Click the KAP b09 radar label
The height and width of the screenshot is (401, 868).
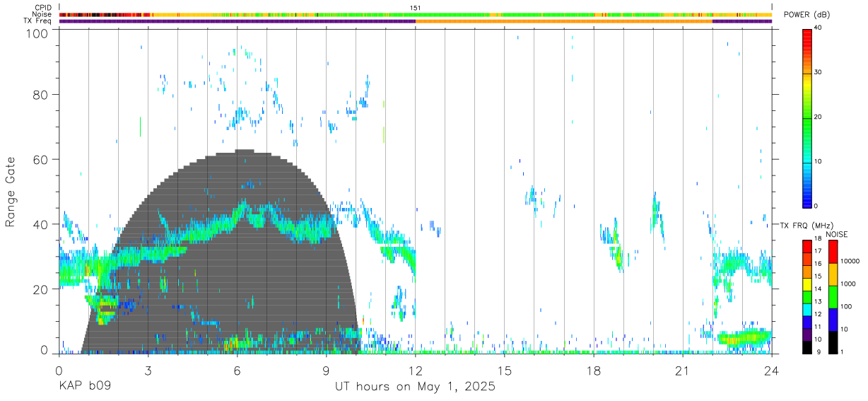point(85,386)
